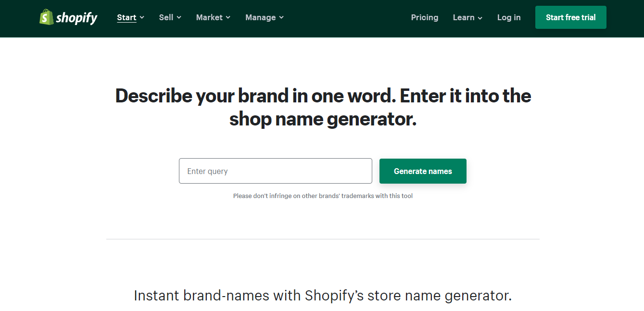The image size is (644, 311).
Task: Go to the Pricing page
Action: tap(425, 17)
